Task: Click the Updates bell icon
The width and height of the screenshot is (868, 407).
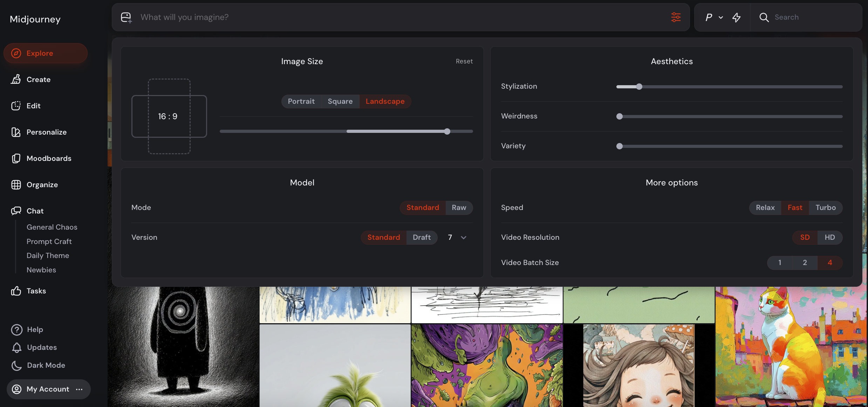Action: (16, 347)
